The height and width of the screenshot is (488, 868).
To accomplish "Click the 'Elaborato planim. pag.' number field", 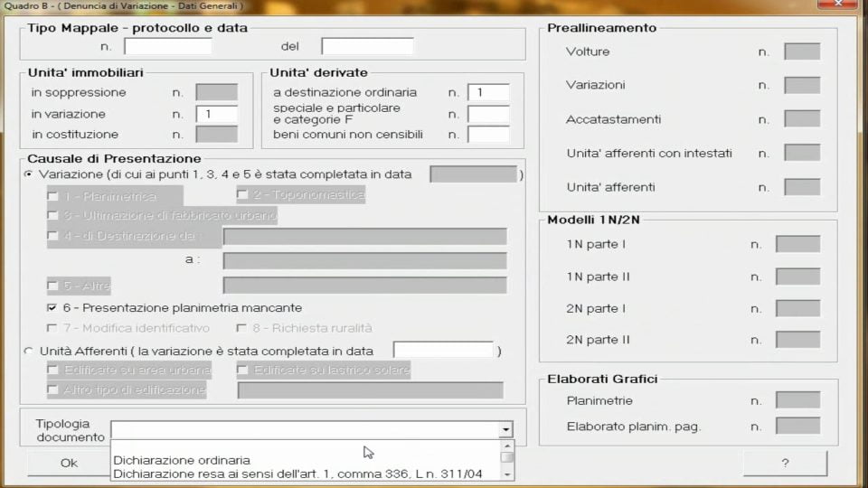I will [x=797, y=426].
